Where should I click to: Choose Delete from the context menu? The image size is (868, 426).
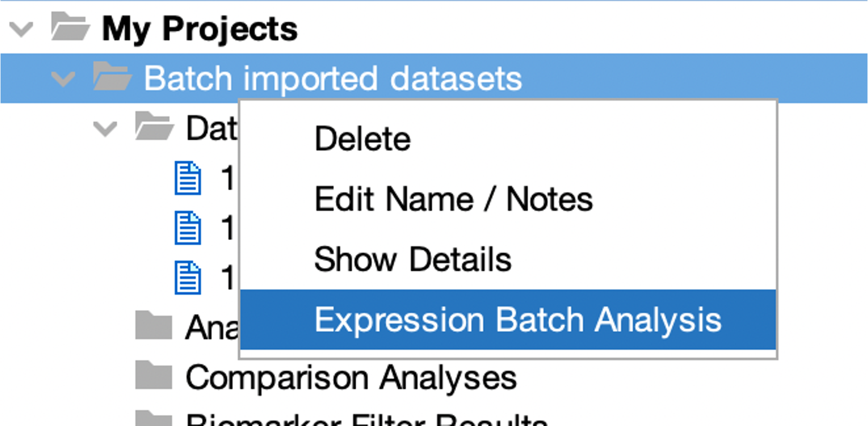pos(363,139)
